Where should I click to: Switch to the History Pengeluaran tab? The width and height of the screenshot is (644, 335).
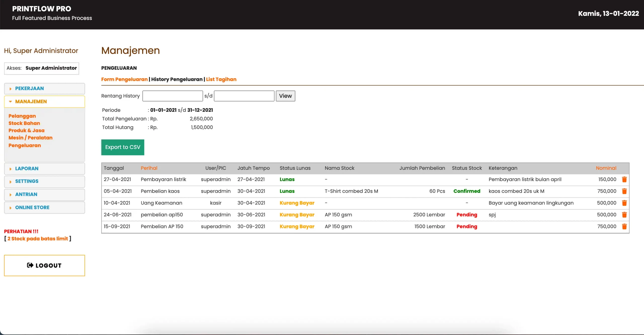(x=177, y=79)
